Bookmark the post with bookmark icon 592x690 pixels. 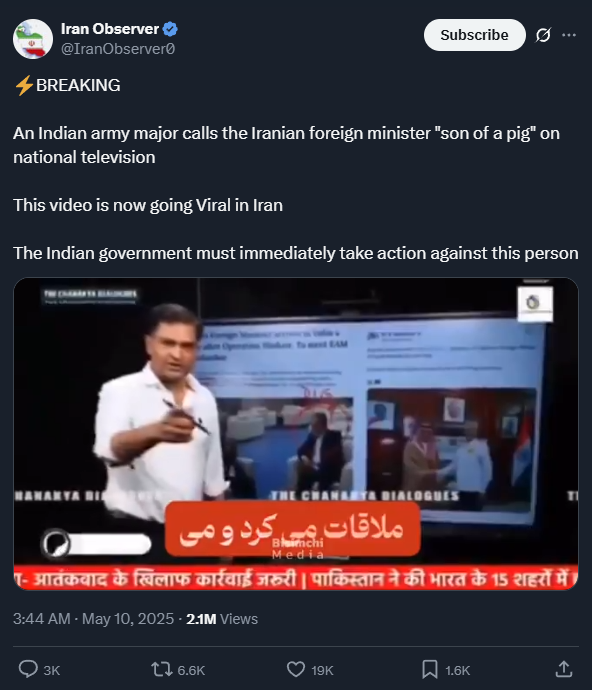(430, 669)
